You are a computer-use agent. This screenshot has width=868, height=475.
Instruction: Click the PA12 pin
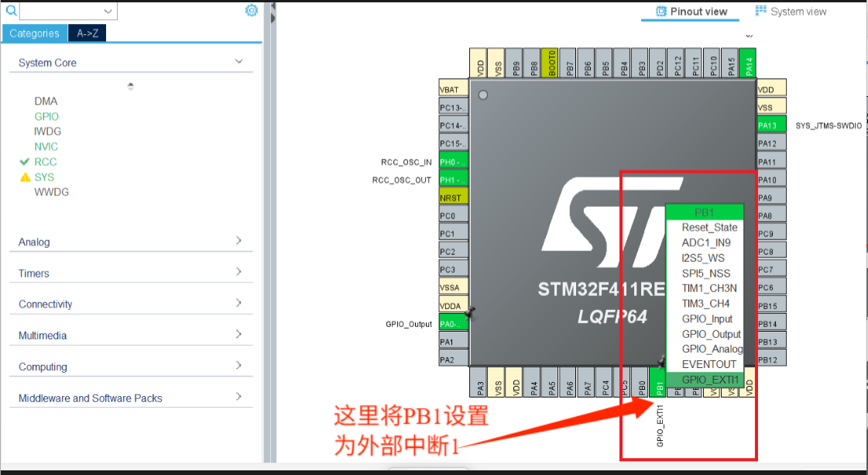(772, 143)
